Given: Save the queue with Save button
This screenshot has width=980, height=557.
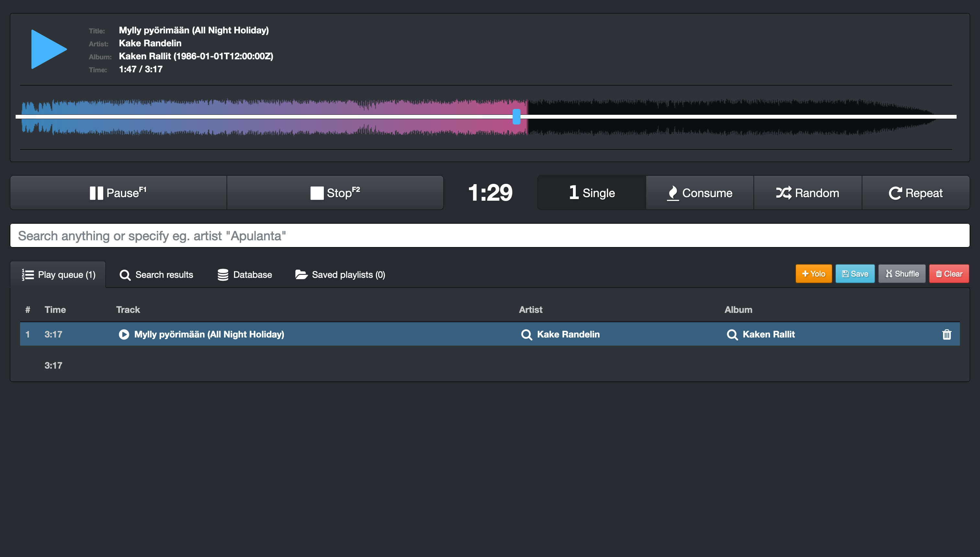Looking at the screenshot, I should pyautogui.click(x=855, y=274).
